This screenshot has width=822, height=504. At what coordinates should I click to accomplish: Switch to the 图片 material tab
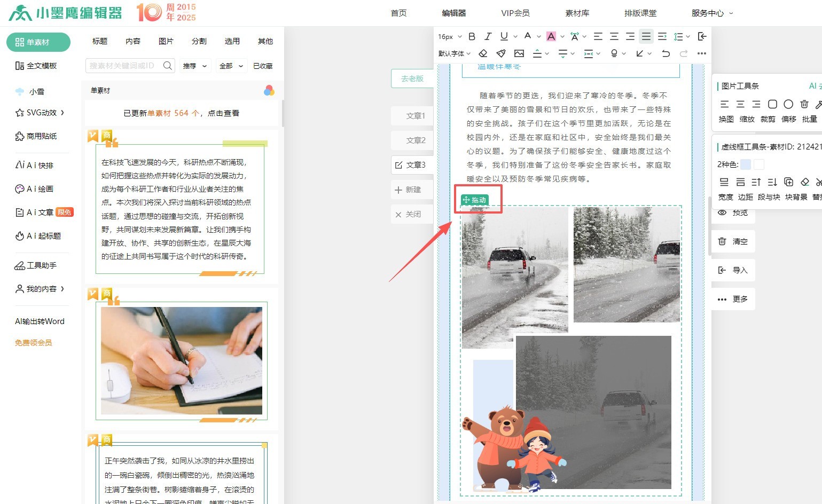[x=166, y=41]
